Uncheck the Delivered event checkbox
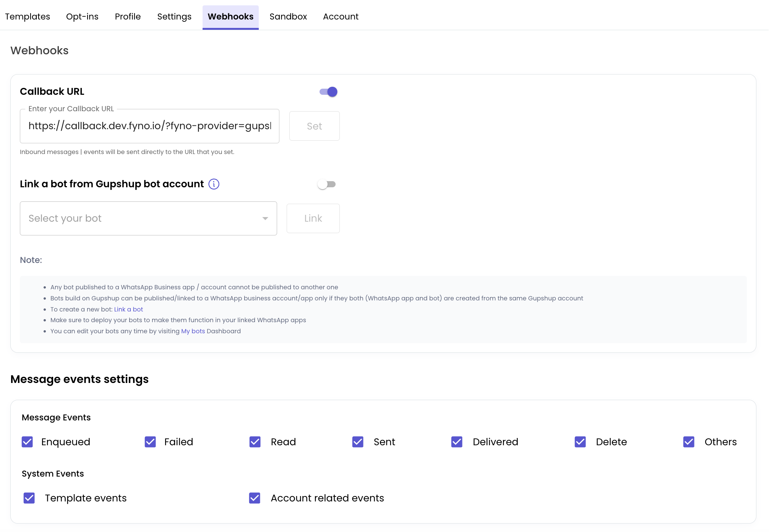The width and height of the screenshot is (769, 532). click(x=457, y=442)
